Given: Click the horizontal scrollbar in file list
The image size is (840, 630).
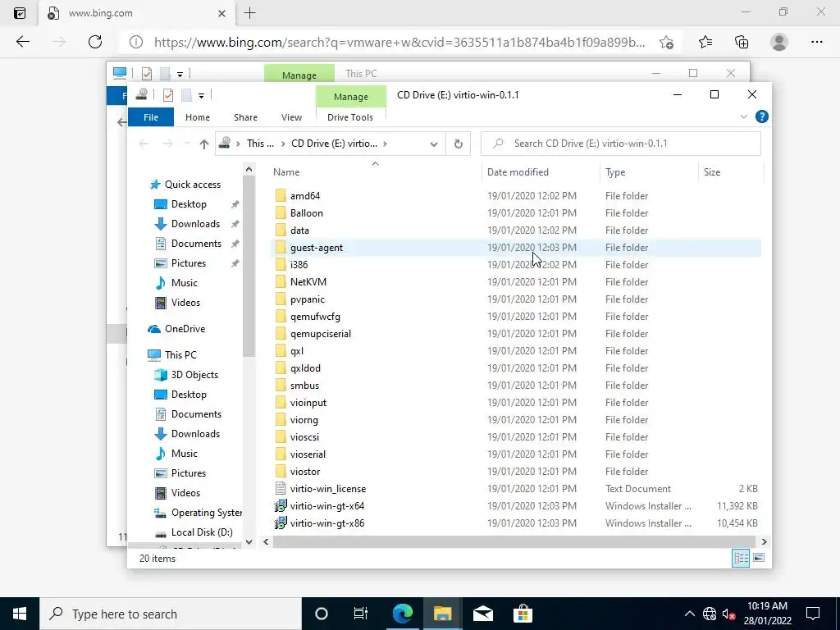Looking at the screenshot, I should click(x=514, y=541).
